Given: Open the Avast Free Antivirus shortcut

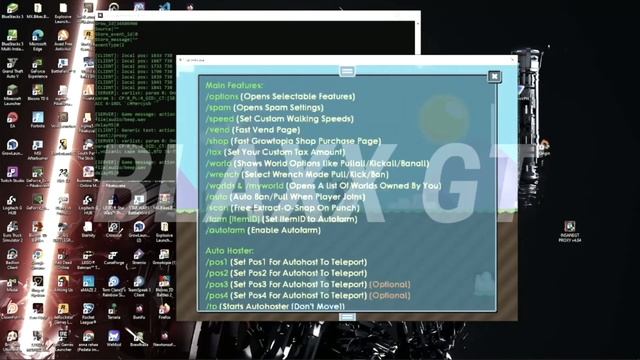Looking at the screenshot, I should coord(63,40).
